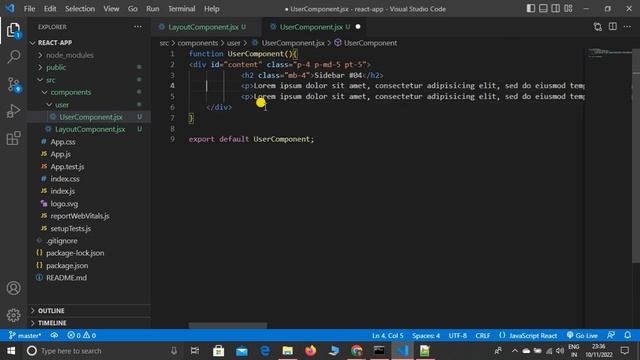The image size is (640, 360).
Task: Open the File menu
Action: coord(29,9)
